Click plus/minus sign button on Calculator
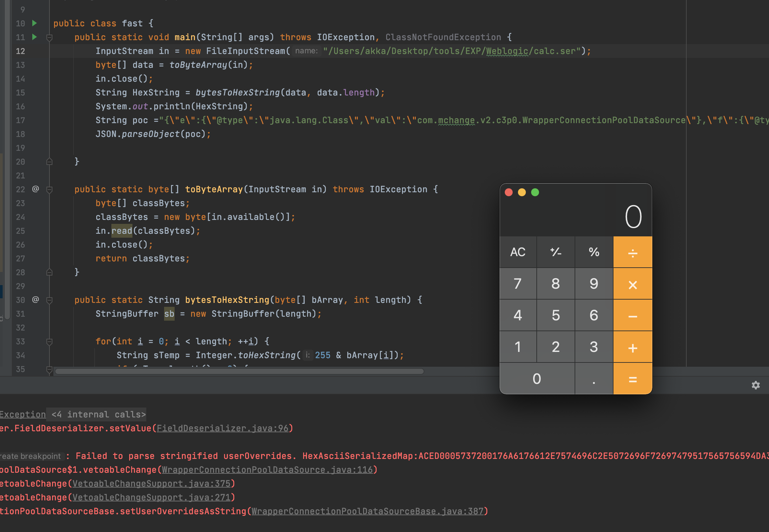This screenshot has height=532, width=769. click(556, 252)
